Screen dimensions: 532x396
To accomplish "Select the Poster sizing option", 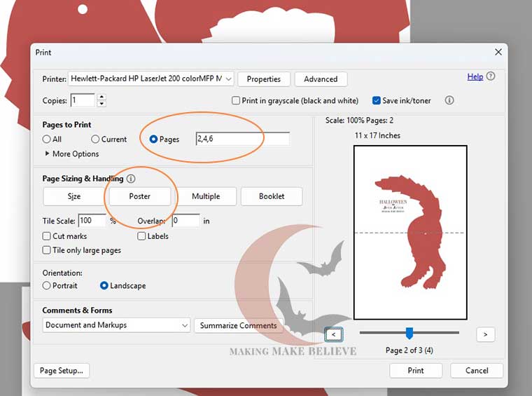I will pos(140,196).
